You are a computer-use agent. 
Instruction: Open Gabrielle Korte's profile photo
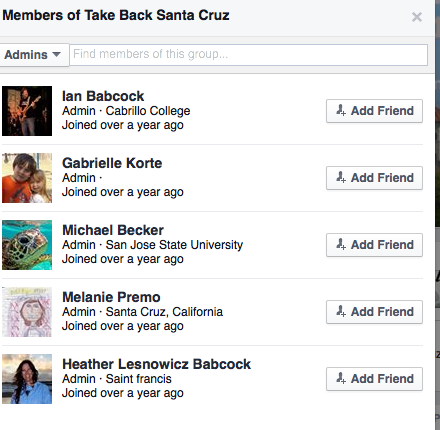point(27,178)
